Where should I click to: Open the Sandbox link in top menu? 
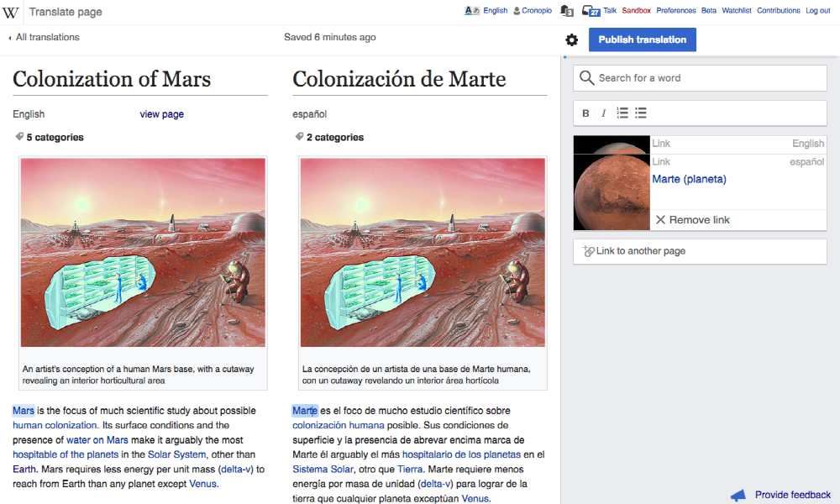tap(636, 11)
